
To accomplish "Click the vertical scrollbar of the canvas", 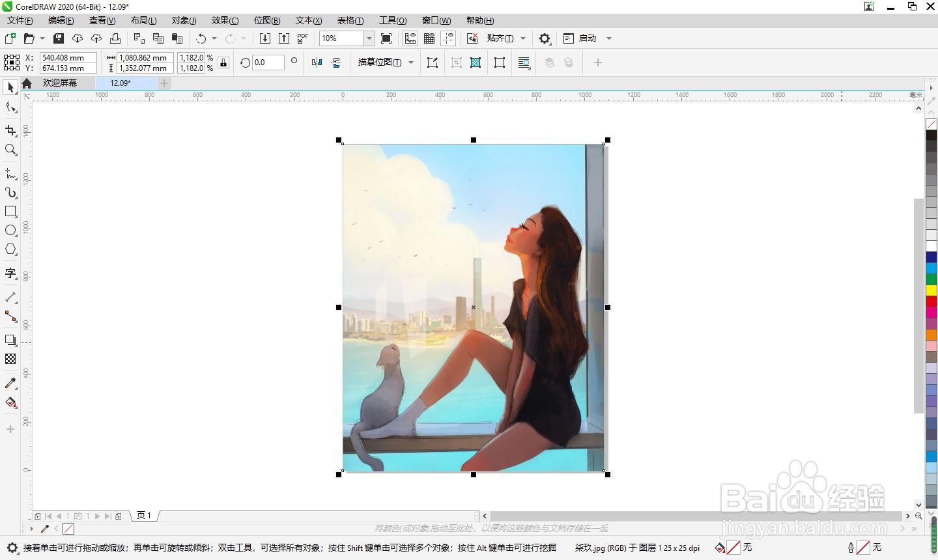I will [x=918, y=305].
